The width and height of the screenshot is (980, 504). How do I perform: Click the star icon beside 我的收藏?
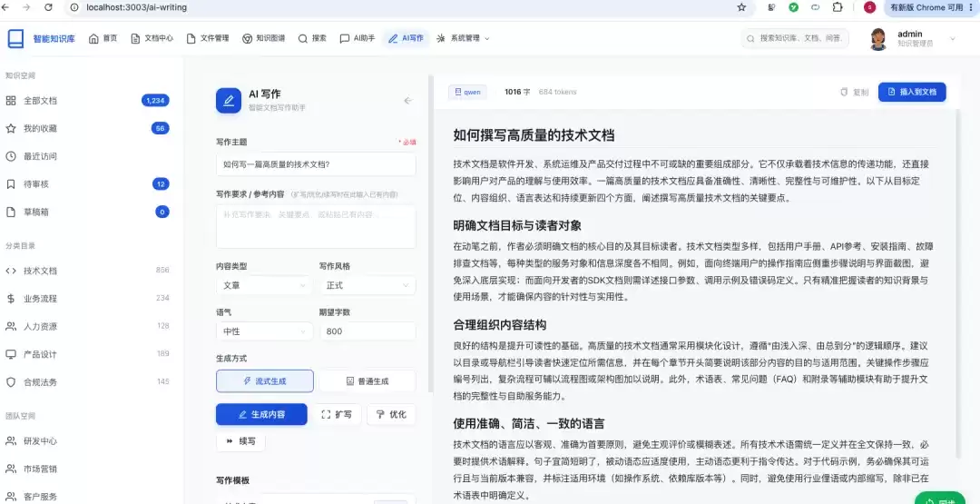pos(11,128)
